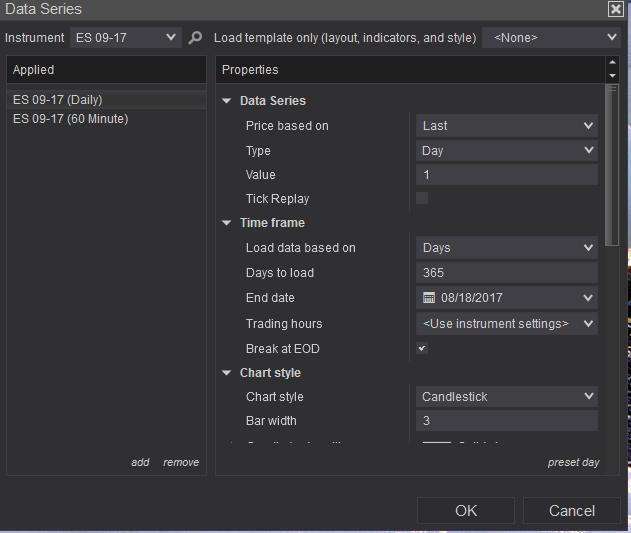The width and height of the screenshot is (631, 533).
Task: Uncheck the Break at EOD checkbox
Action: (422, 349)
